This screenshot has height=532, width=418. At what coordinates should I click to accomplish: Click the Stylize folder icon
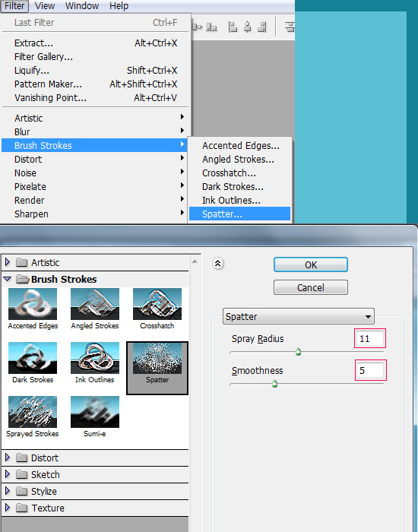(x=22, y=491)
